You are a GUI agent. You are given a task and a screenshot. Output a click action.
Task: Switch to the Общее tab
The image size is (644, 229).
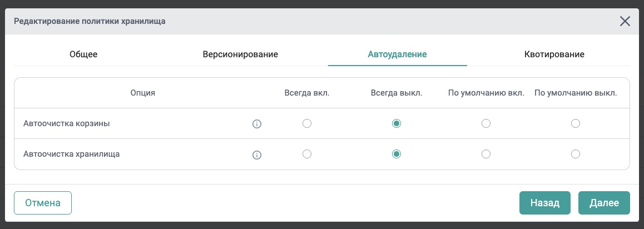pos(83,54)
